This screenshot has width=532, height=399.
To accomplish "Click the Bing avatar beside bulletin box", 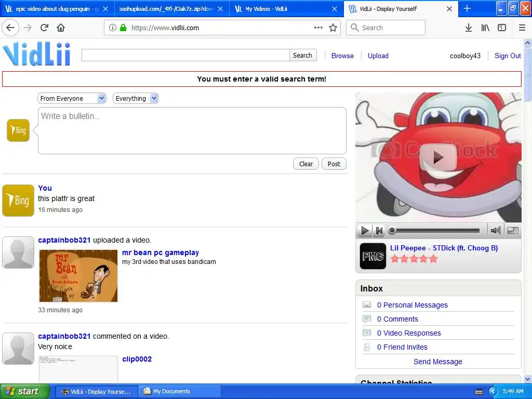I will (x=18, y=130).
